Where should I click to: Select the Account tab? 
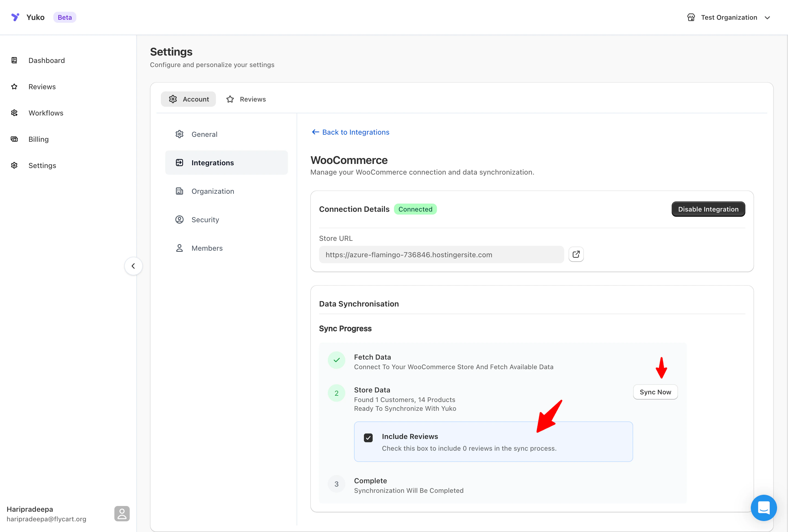coord(189,99)
